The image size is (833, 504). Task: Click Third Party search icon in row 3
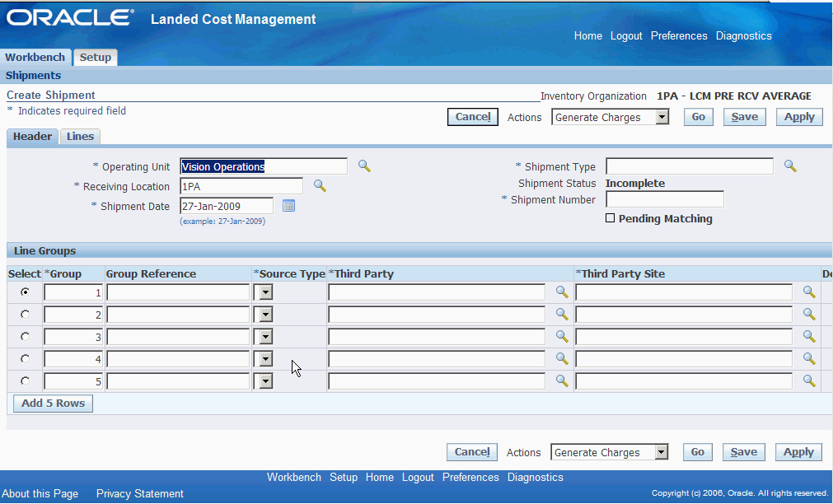(x=562, y=337)
